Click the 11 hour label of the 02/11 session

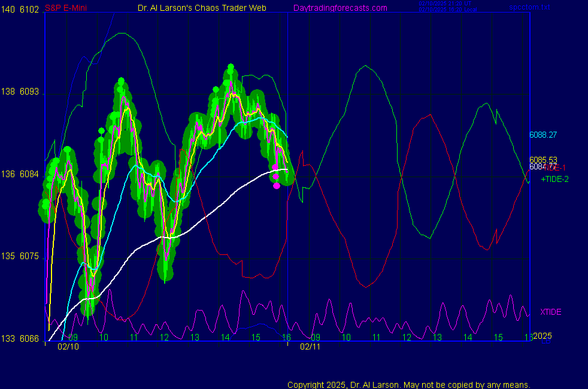click(x=376, y=338)
